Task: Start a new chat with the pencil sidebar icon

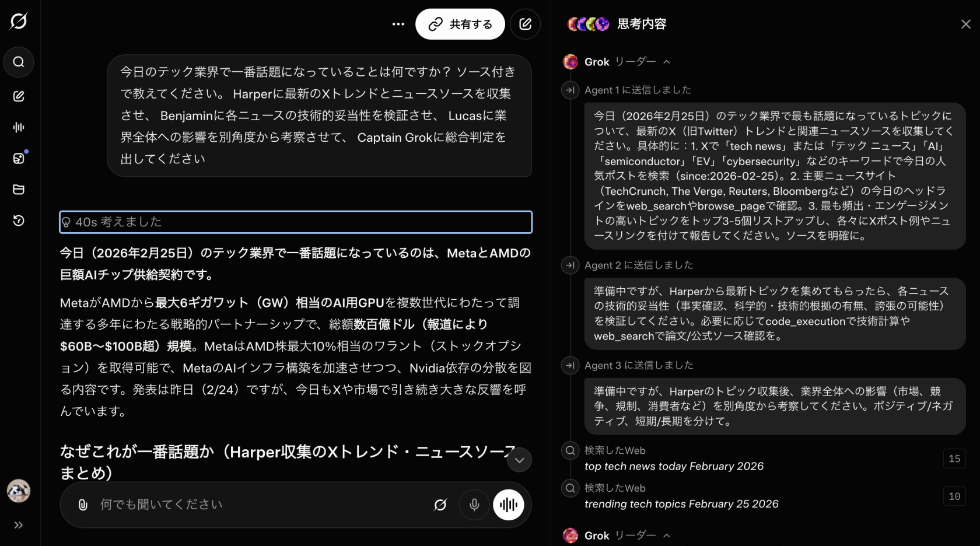Action: pos(19,96)
